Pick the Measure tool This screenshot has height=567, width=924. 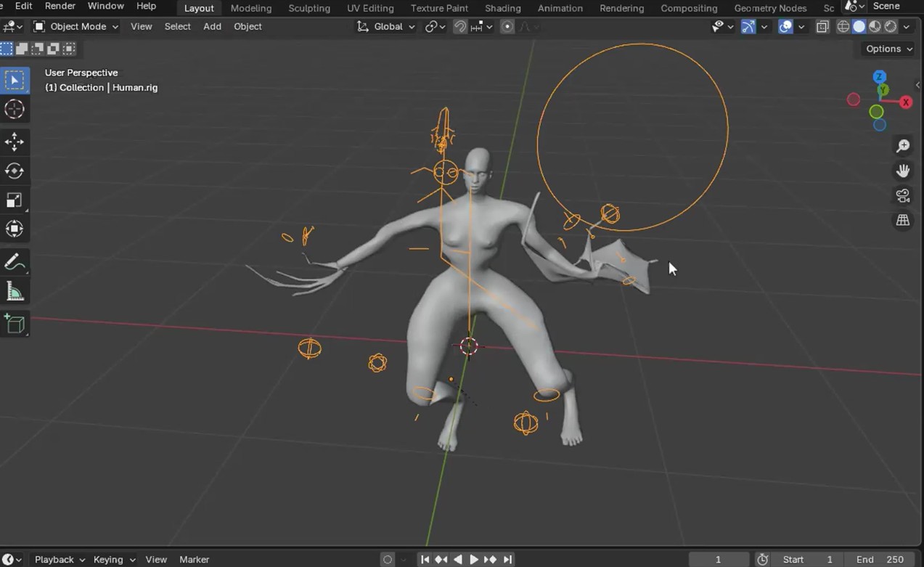[15, 292]
